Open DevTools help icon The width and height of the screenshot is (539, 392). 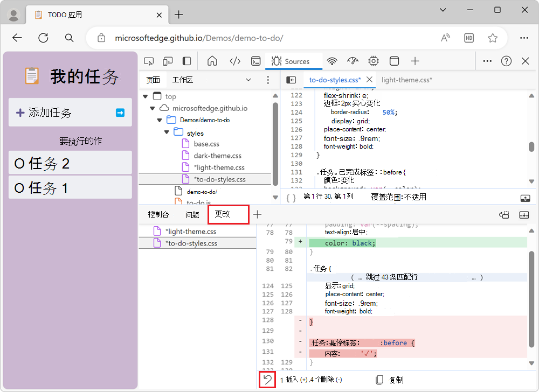(506, 61)
